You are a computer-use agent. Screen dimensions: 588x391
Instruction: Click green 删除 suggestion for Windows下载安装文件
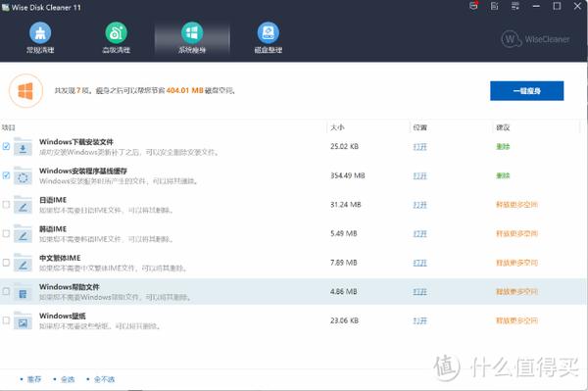[503, 147]
